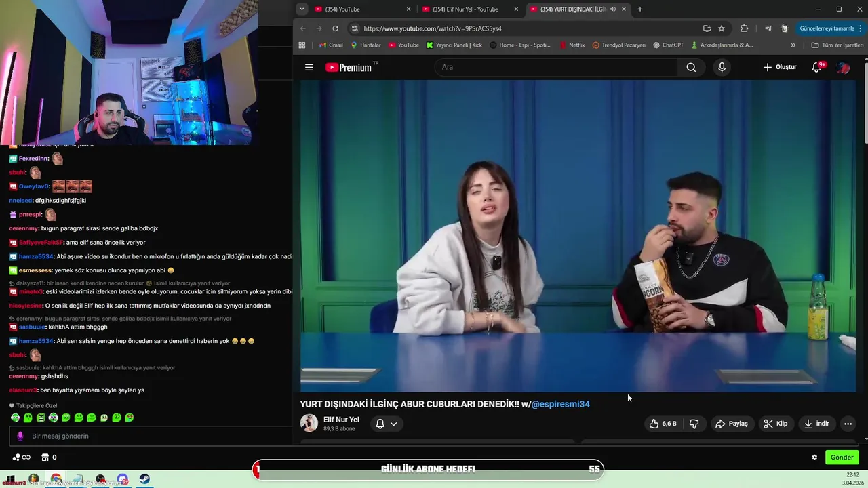The height and width of the screenshot is (488, 868).
Task: Pick the first green follower emote
Action: (15, 418)
